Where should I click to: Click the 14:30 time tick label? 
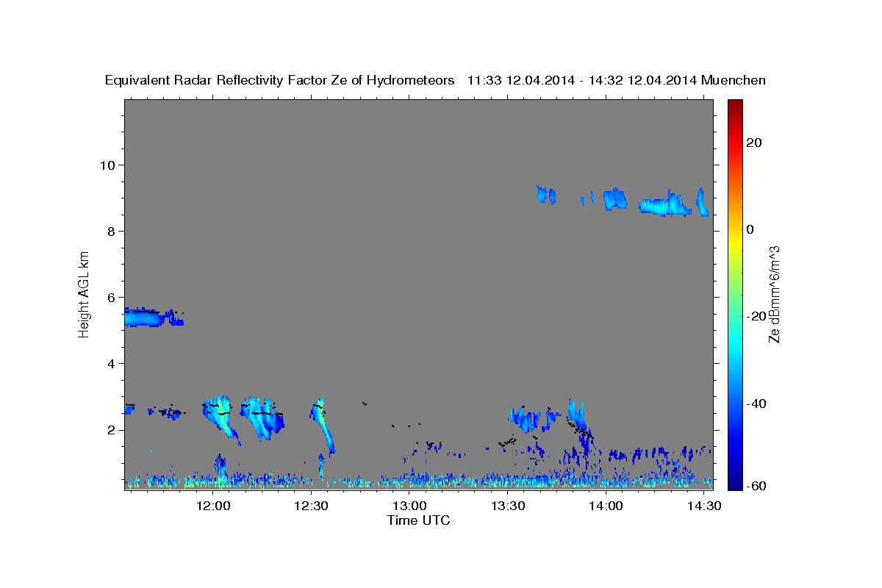(703, 506)
